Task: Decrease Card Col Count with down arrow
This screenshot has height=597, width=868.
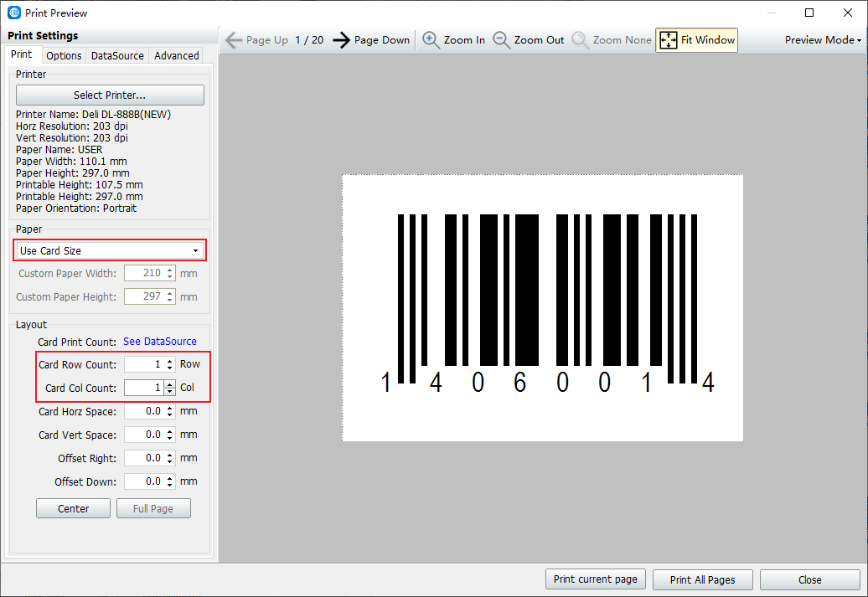Action: pos(170,391)
